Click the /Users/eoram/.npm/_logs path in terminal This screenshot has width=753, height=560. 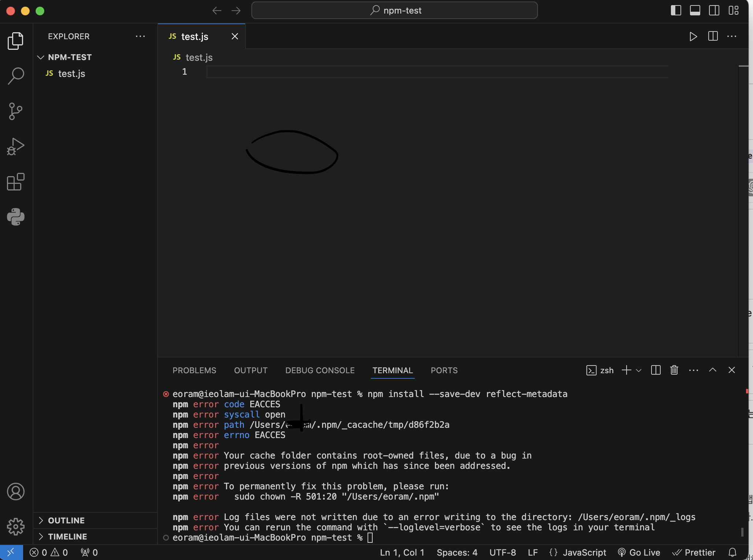click(x=636, y=517)
